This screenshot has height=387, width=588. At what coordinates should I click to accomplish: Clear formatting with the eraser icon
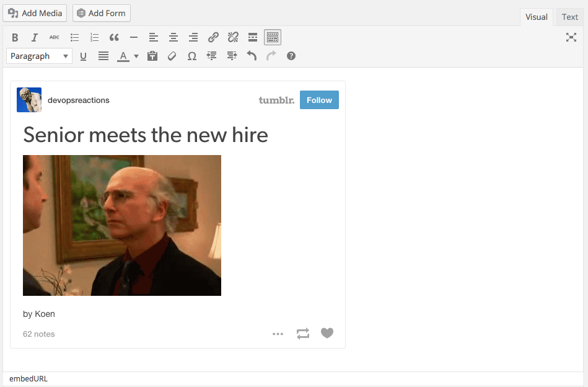(x=172, y=56)
